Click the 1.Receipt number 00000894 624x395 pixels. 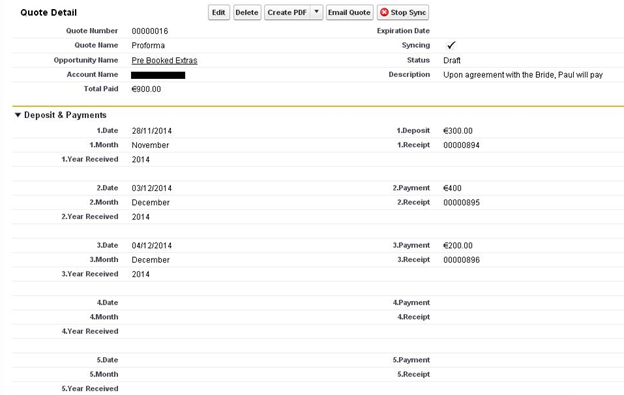click(461, 145)
